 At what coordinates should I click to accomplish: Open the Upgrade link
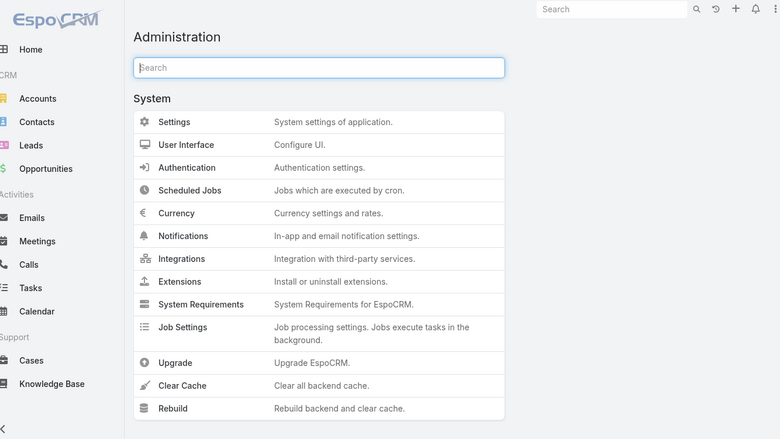tap(175, 363)
